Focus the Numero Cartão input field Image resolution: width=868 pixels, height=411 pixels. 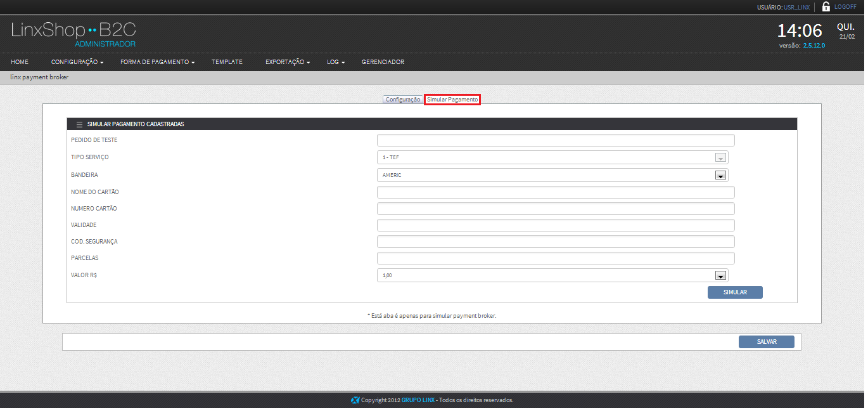[x=556, y=209]
